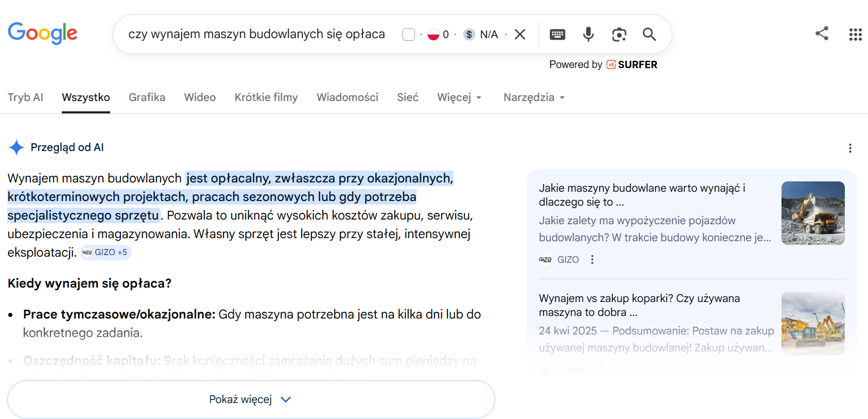
Task: Expand the overview with Pokaż więcej
Action: tap(251, 399)
